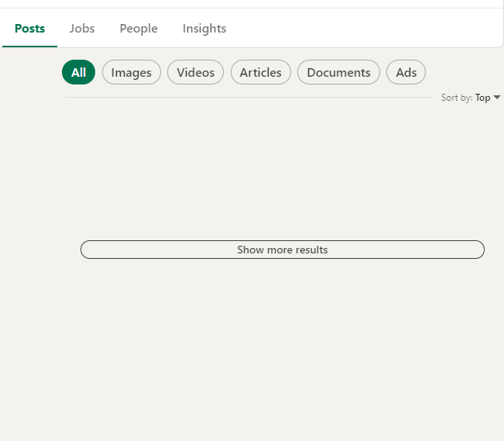Viewport: 504px width, 441px height.
Task: Filter results to Documents
Action: [338, 72]
